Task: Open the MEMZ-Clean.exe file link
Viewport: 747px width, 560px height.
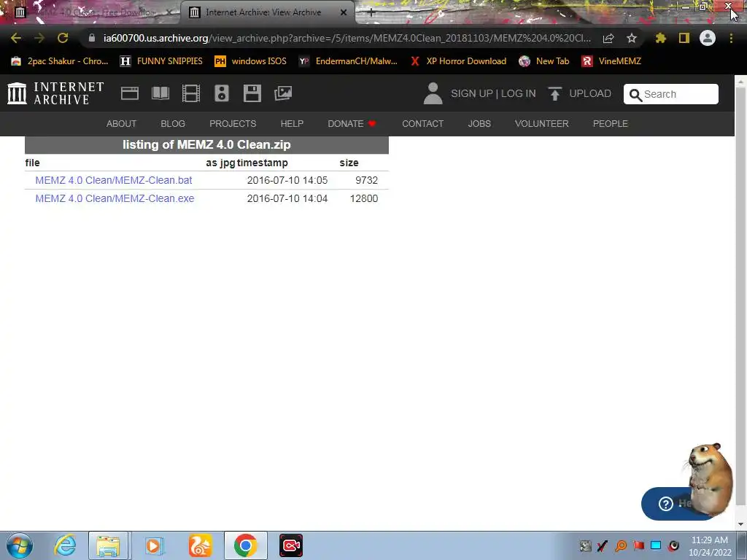Action: [x=115, y=198]
